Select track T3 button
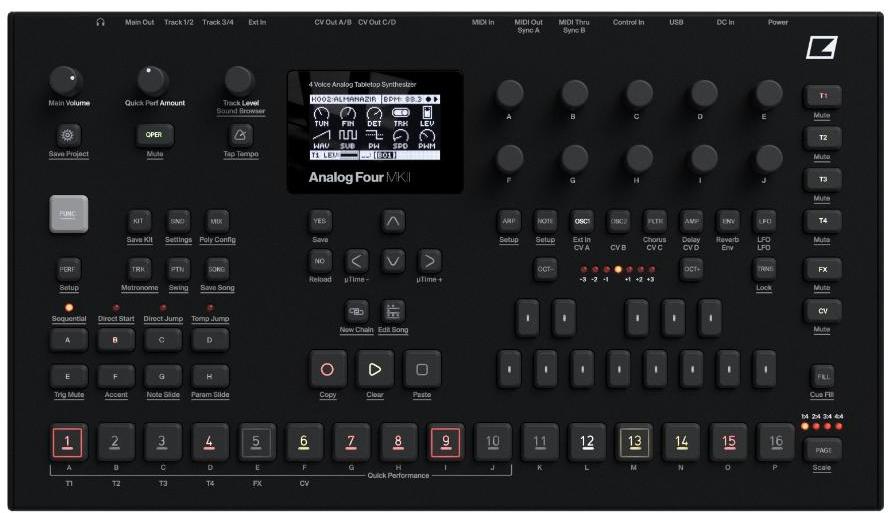The width and height of the screenshot is (888, 513). (822, 179)
